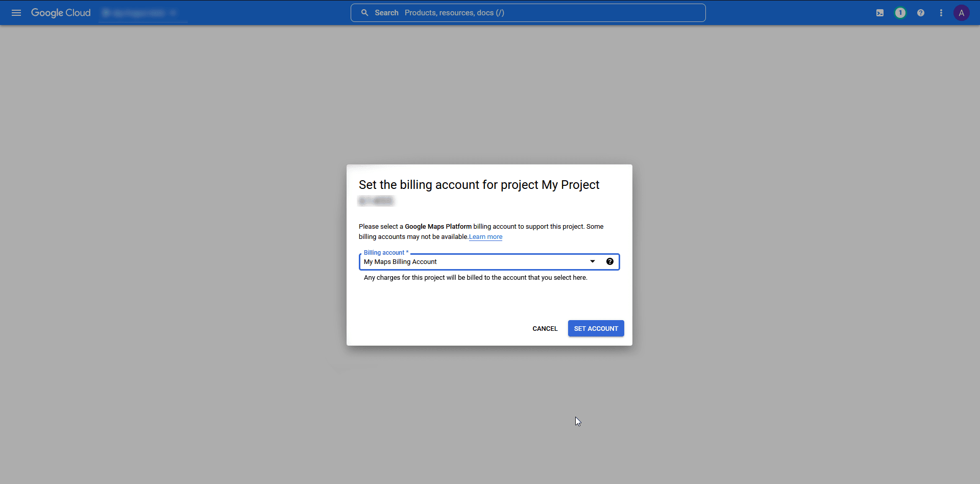This screenshot has width=980, height=484.
Task: Select the billing explanation text under the field
Action: 475,278
